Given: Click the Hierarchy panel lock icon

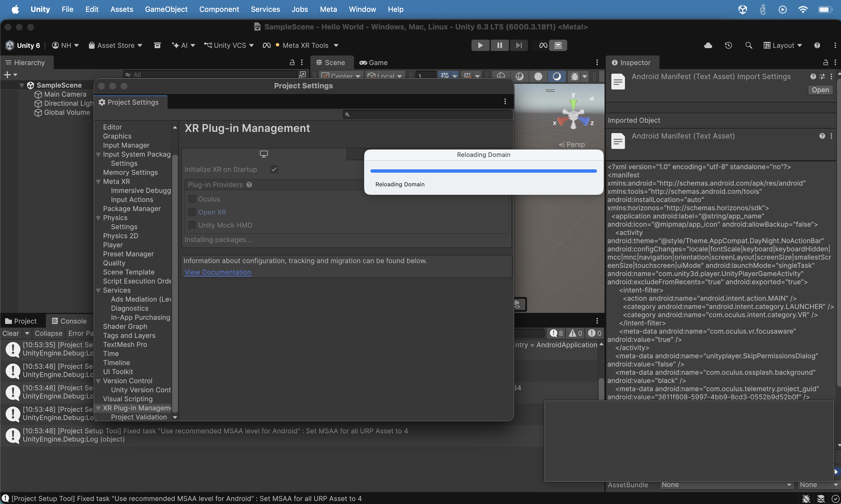Looking at the screenshot, I should [x=292, y=63].
